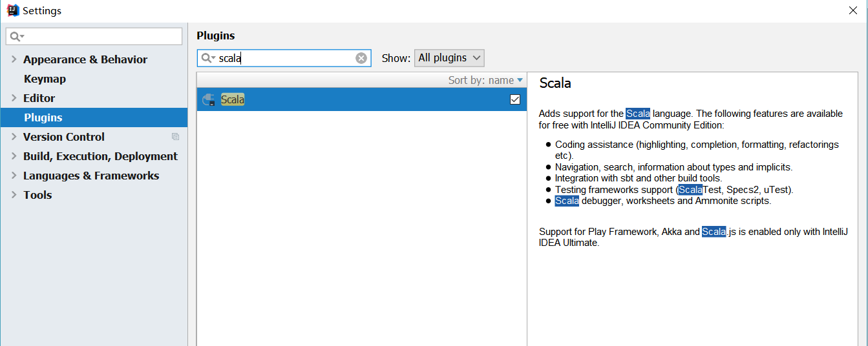The width and height of the screenshot is (868, 346).
Task: Expand Languages & Frameworks section
Action: [14, 176]
